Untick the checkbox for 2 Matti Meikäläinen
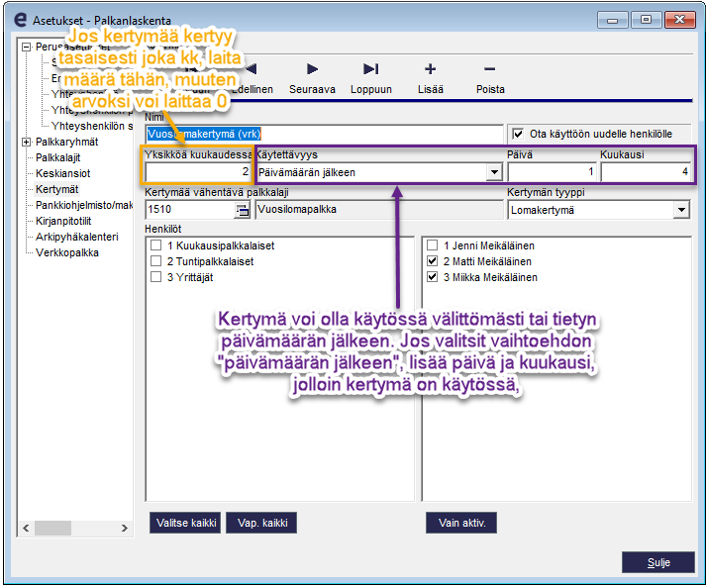The image size is (707, 588). [x=432, y=261]
